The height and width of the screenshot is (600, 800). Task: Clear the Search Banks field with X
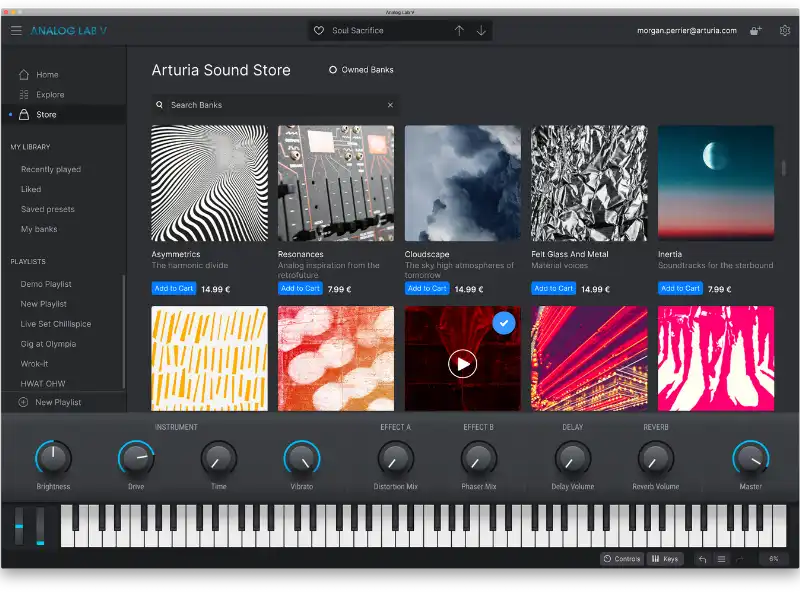390,105
